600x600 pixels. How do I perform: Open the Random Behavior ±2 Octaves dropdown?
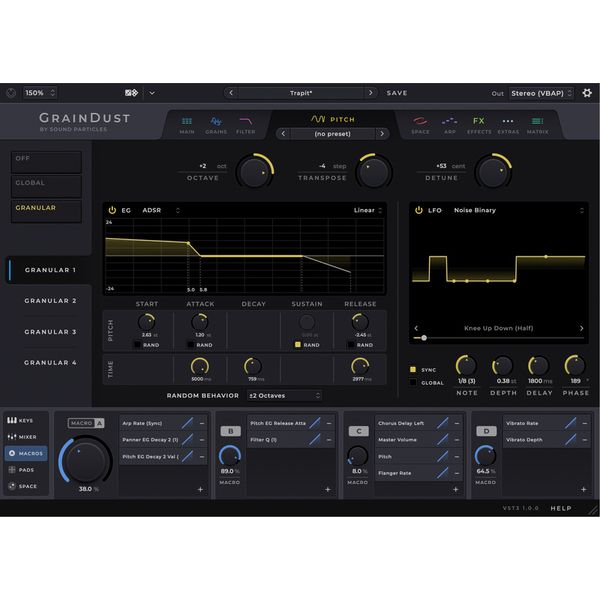point(284,395)
